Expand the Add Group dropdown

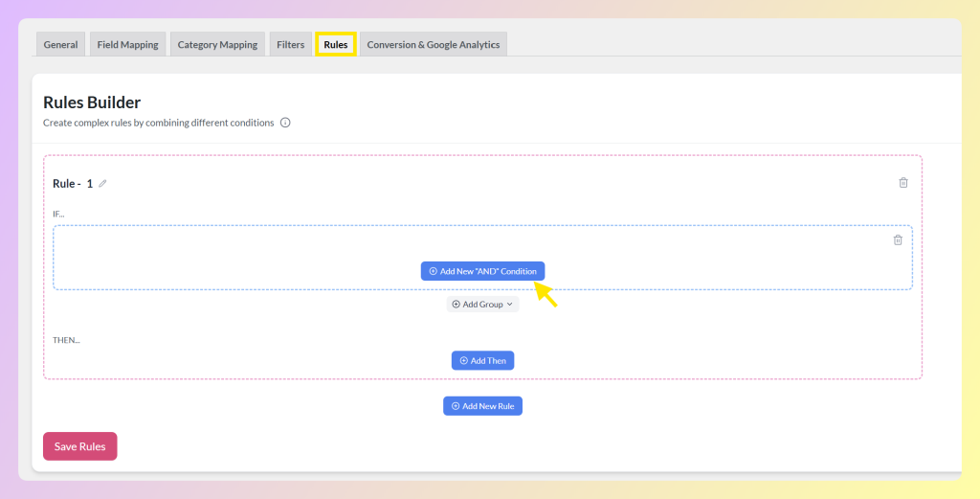click(482, 305)
